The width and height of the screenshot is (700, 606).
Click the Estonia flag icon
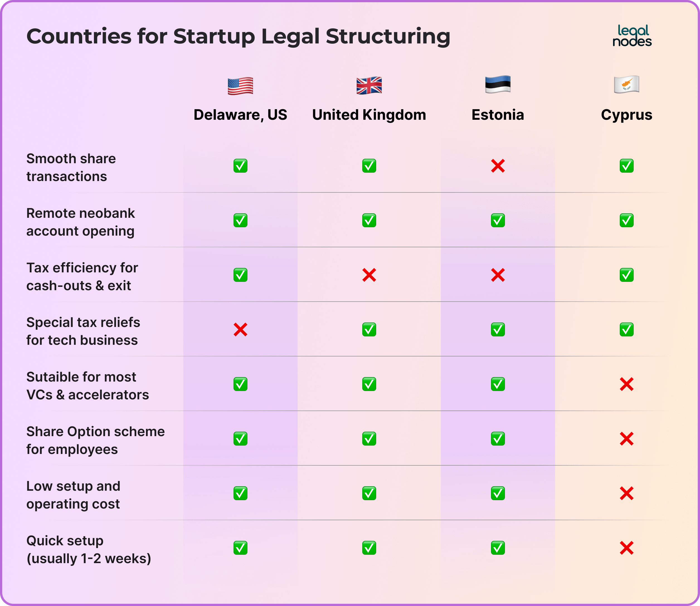click(x=498, y=84)
